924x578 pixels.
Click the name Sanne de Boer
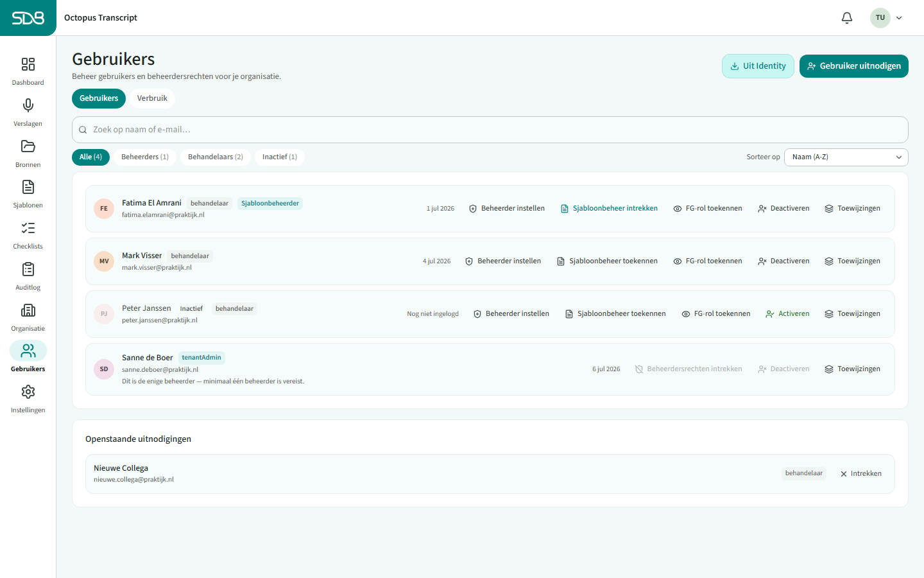pyautogui.click(x=148, y=358)
